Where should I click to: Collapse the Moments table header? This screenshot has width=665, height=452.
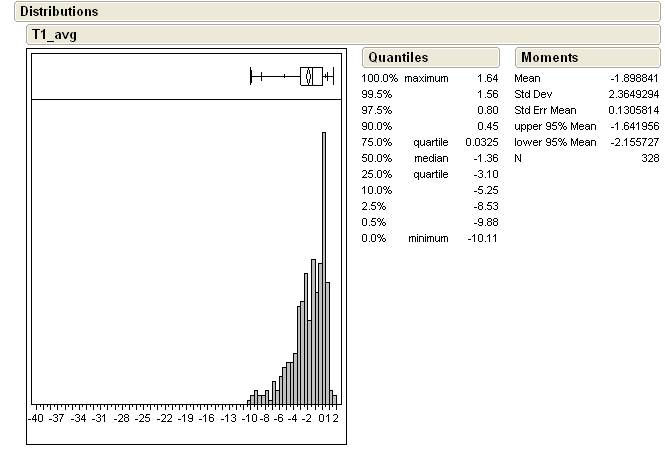(x=549, y=57)
